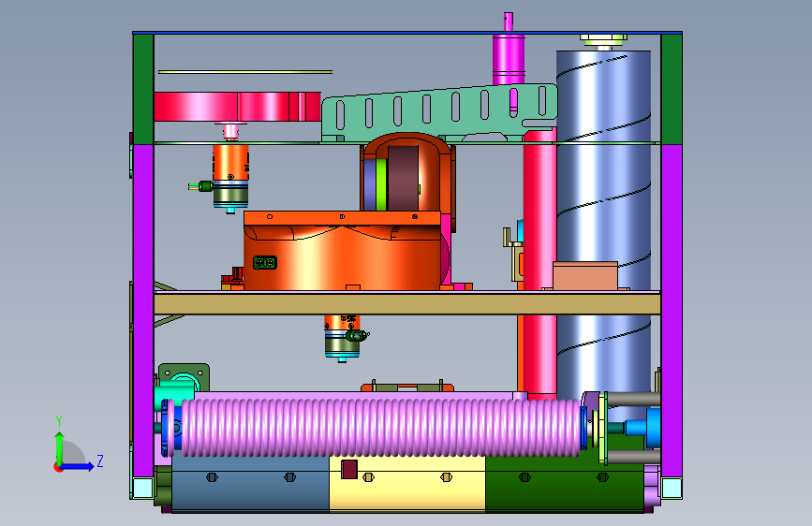Select the tan horizontal shelf plate

tap(407, 303)
